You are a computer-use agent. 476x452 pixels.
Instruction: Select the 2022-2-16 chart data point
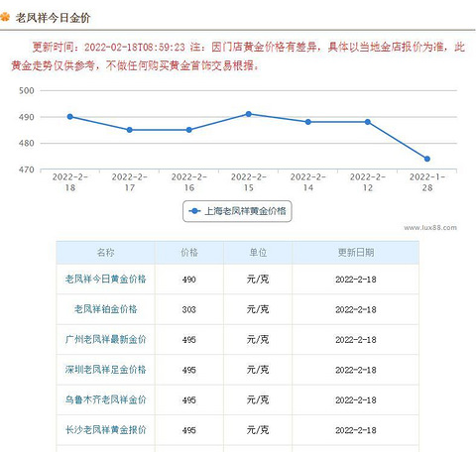click(x=189, y=130)
